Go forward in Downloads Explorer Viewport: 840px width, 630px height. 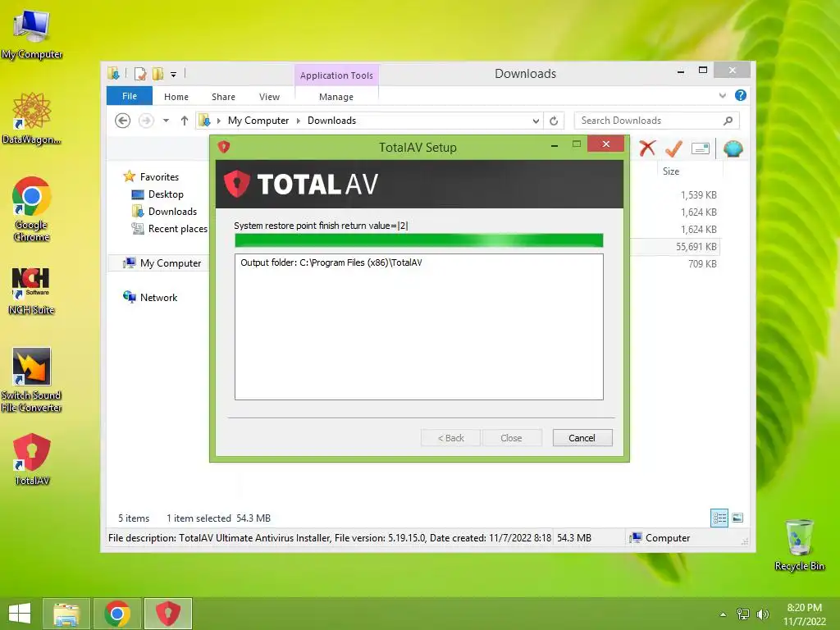pos(146,121)
